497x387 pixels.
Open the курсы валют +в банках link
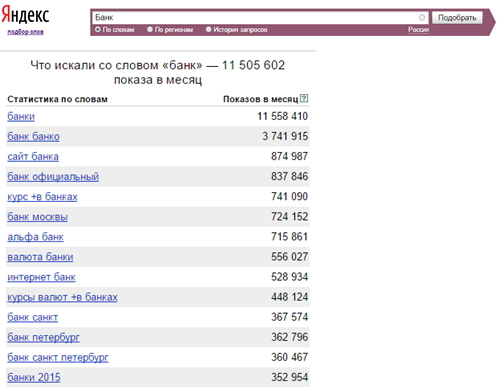click(62, 297)
